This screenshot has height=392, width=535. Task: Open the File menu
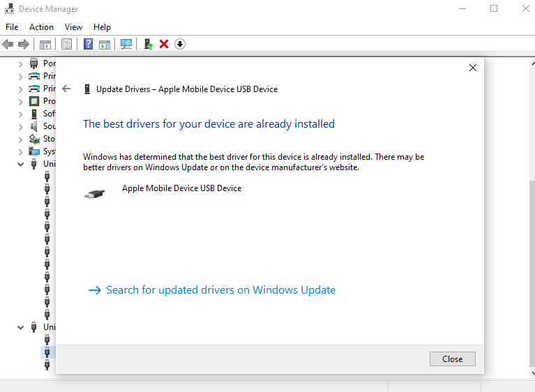point(12,27)
